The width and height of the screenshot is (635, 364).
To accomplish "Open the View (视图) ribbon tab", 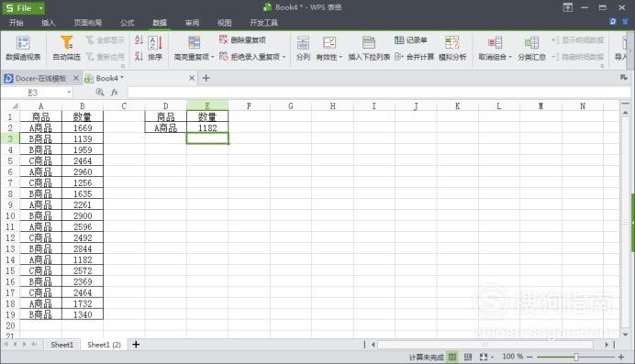I will 224,23.
